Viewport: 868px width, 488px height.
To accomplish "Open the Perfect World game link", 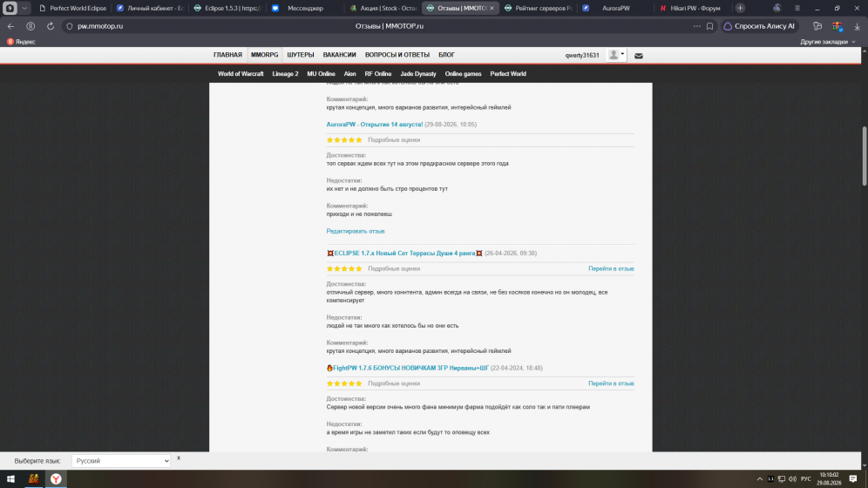I will [508, 73].
